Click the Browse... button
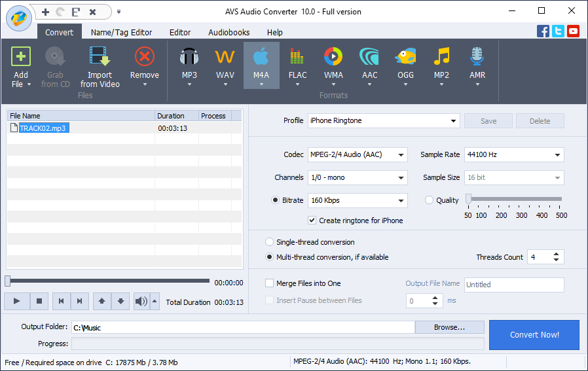Viewport: 588px width, 371px height. [x=449, y=327]
